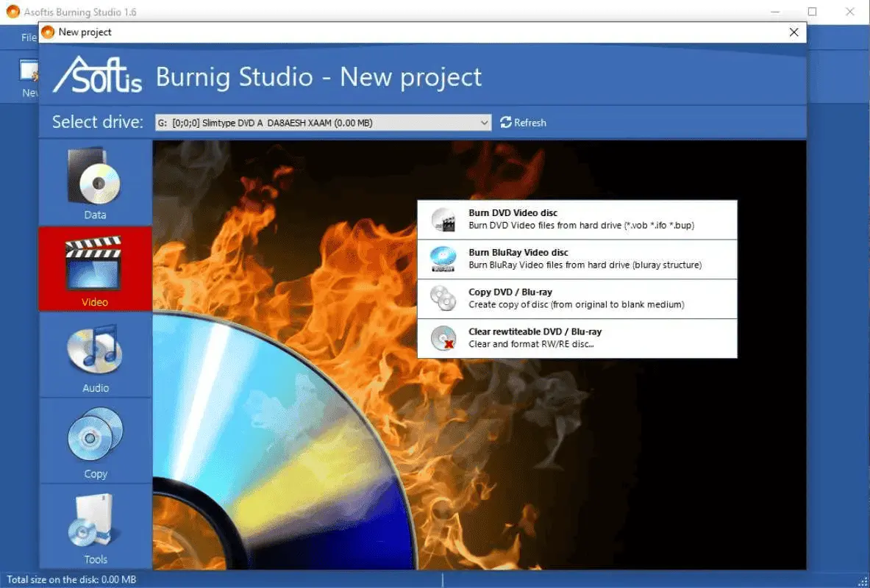Close the New project dialog
Image resolution: width=870 pixels, height=588 pixels.
click(794, 32)
